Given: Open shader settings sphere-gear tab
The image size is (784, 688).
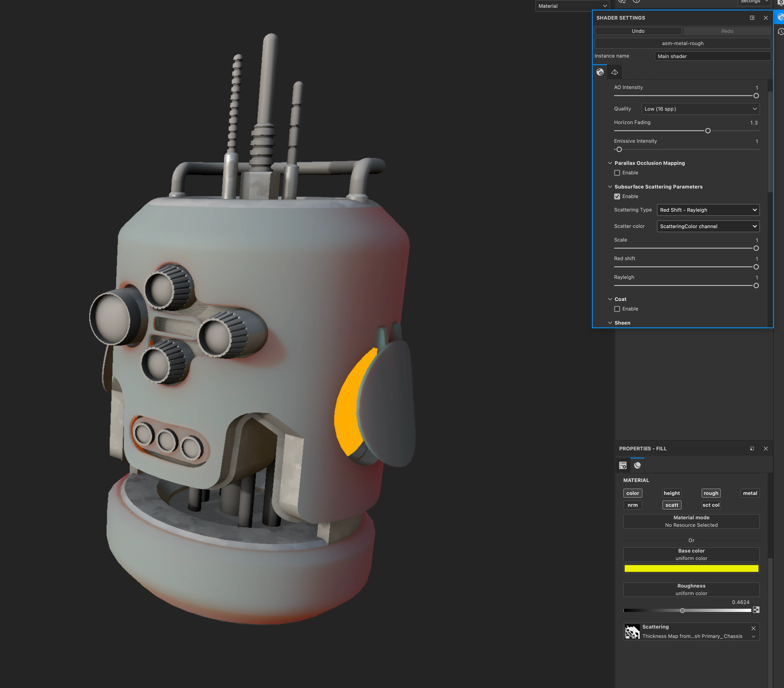Looking at the screenshot, I should pyautogui.click(x=600, y=72).
